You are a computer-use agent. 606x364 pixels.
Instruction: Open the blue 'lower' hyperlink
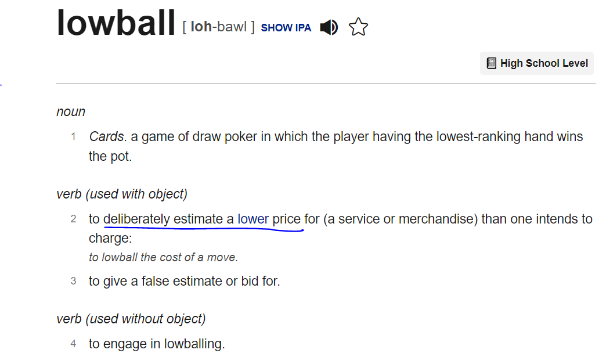(252, 219)
